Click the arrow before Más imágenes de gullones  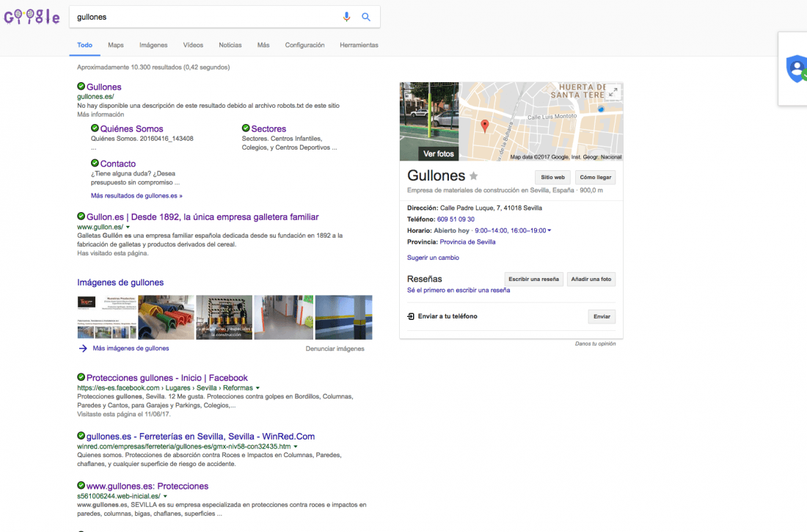pyautogui.click(x=83, y=349)
